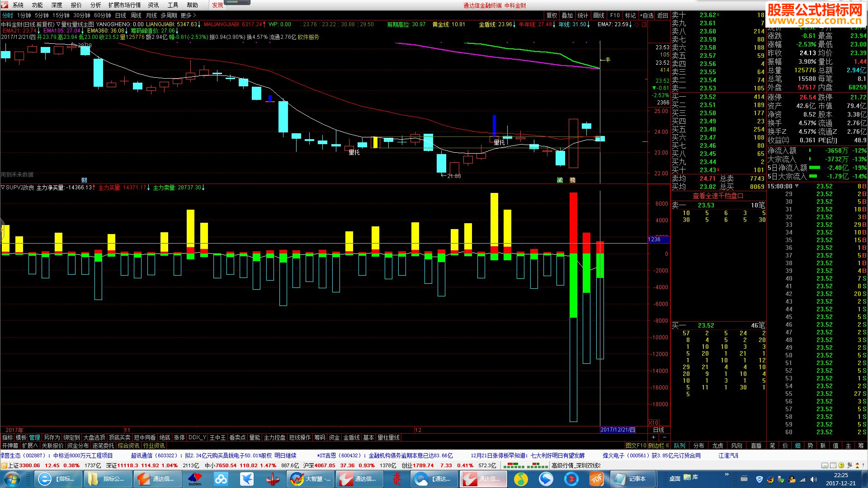Screen dimensions: 868x488
Task: Switch tick panel to 细 view
Action: click(x=797, y=446)
